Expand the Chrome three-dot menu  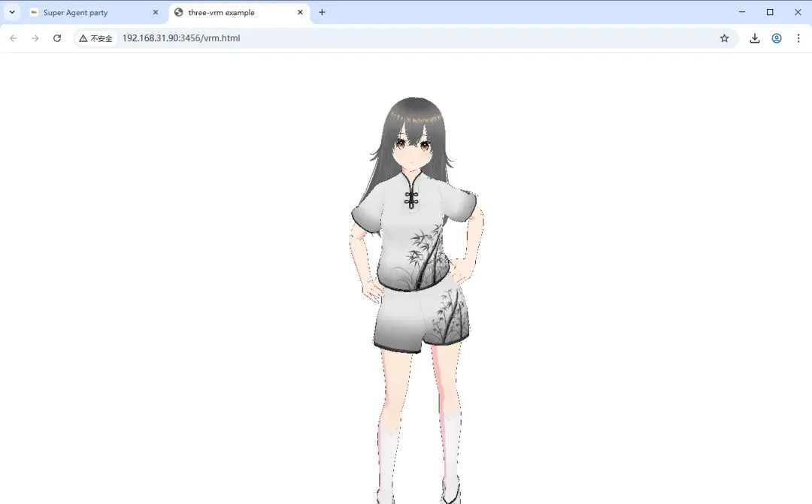click(x=798, y=38)
